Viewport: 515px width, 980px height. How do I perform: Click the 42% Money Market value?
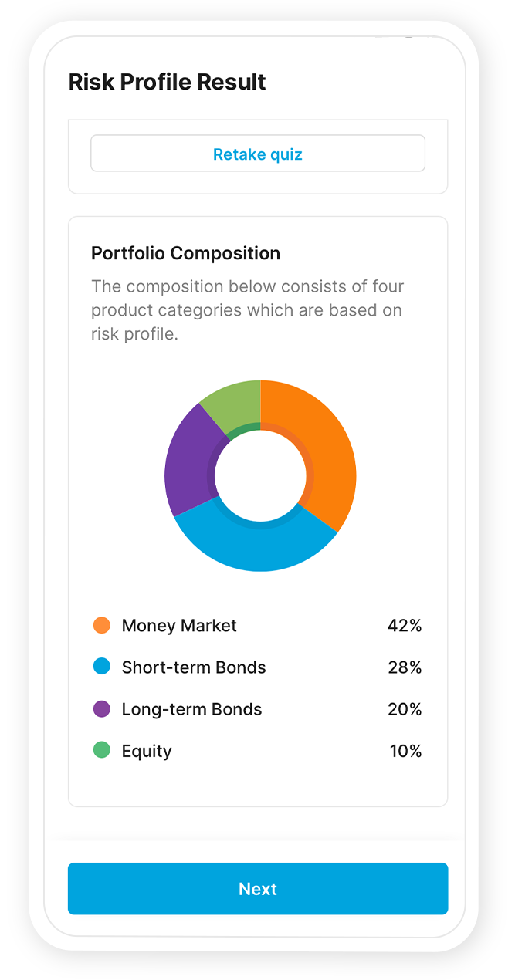coord(405,626)
